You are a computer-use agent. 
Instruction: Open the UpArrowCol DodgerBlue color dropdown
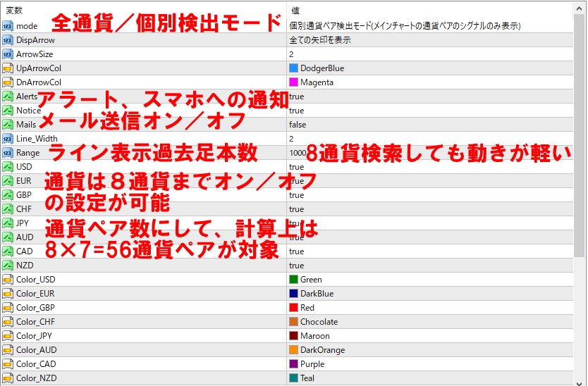pyautogui.click(x=430, y=68)
